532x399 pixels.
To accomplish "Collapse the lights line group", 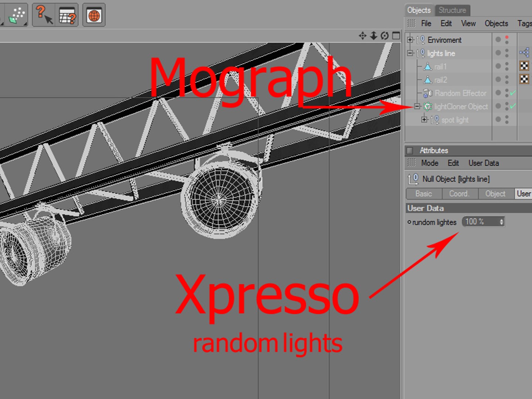I will [x=410, y=53].
